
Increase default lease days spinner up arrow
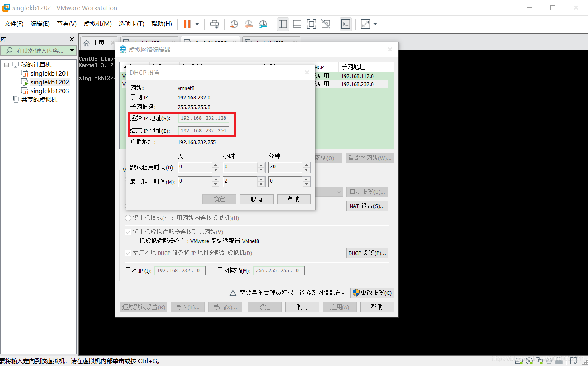pyautogui.click(x=215, y=165)
